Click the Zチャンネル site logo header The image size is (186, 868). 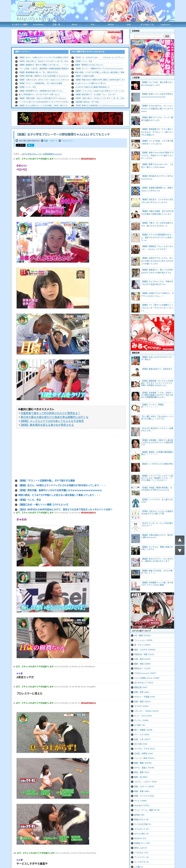[41, 11]
